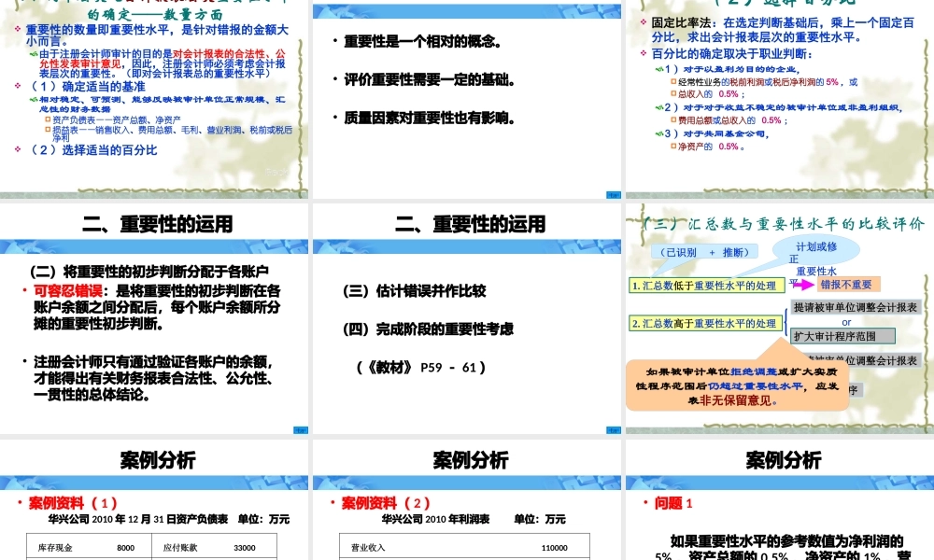Click the (2) 选择适当的百分比 heading
The width and height of the screenshot is (934, 560).
pos(93,150)
